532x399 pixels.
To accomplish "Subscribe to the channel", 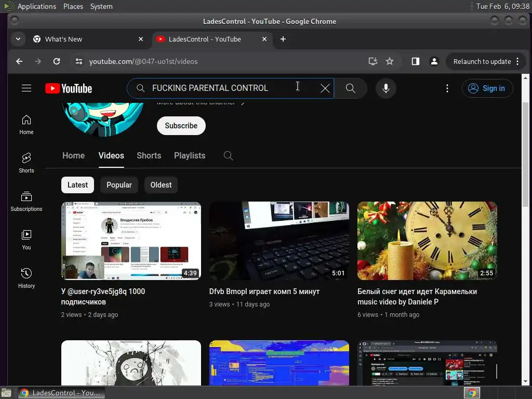I will (181, 126).
